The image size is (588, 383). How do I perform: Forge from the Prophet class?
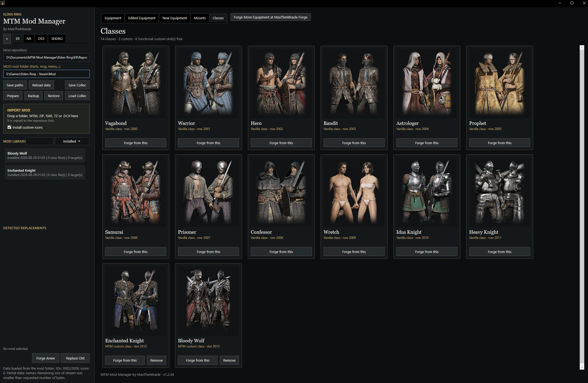click(x=500, y=143)
